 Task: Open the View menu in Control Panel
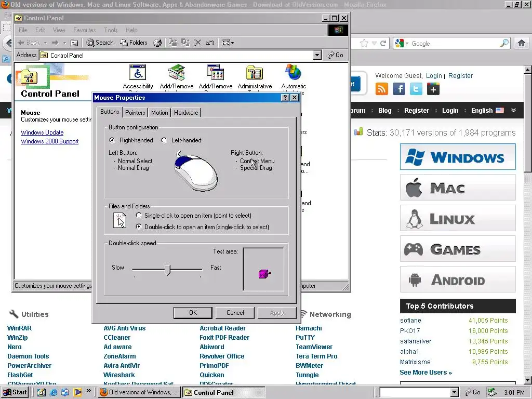pyautogui.click(x=59, y=30)
